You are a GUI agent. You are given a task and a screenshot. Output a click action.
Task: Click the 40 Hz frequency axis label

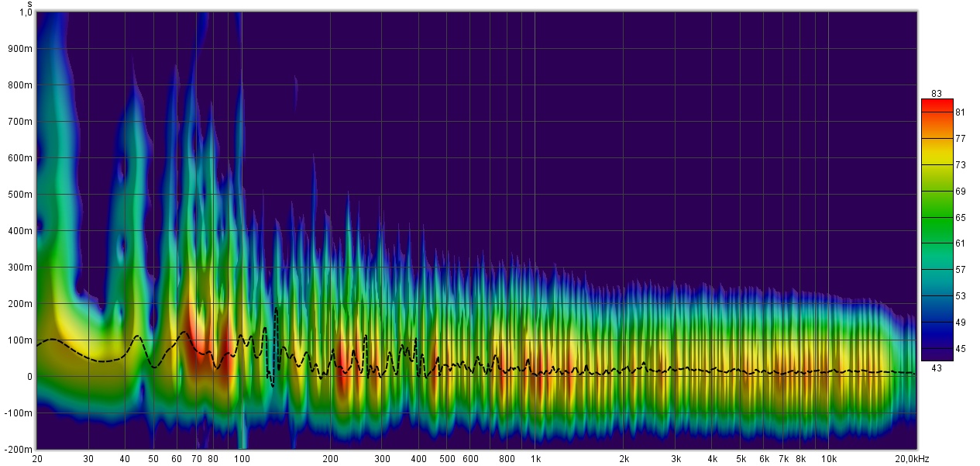pyautogui.click(x=126, y=459)
